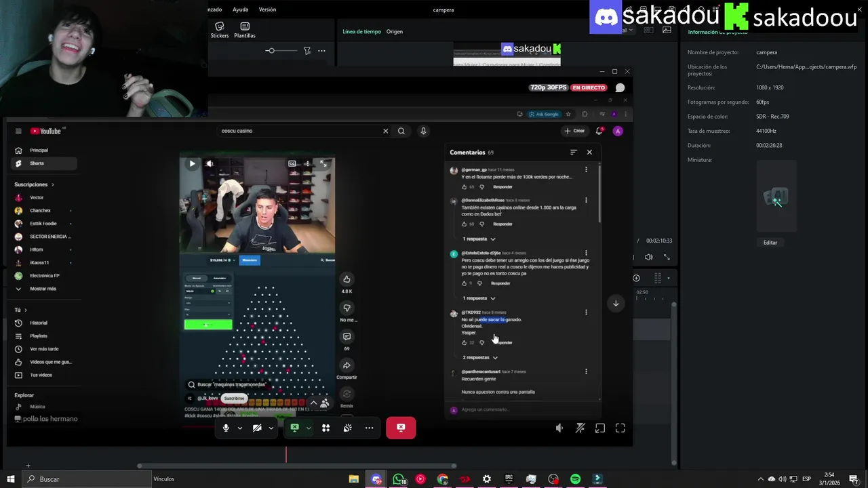Click red disconnect button in call bar
The image size is (868, 488).
pos(401,428)
